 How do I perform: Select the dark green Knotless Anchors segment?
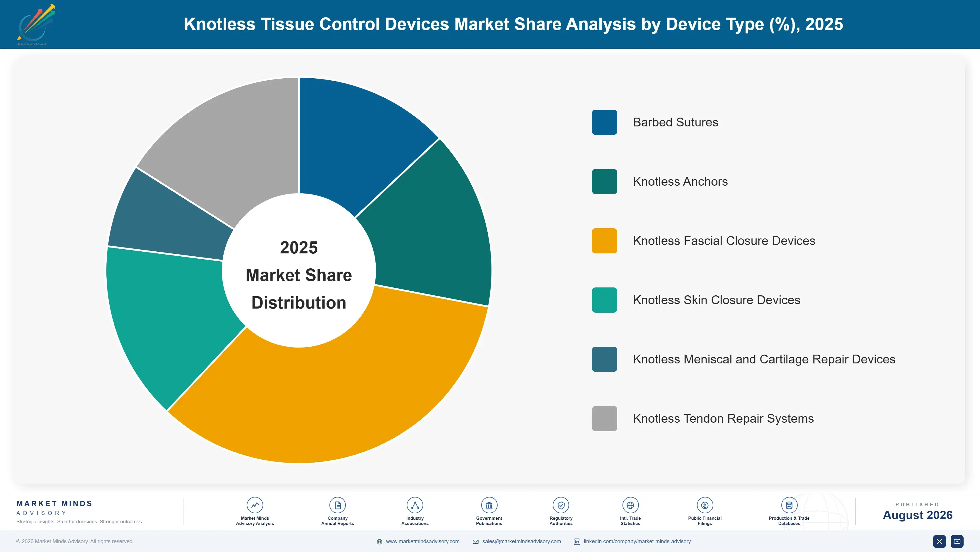(x=430, y=228)
